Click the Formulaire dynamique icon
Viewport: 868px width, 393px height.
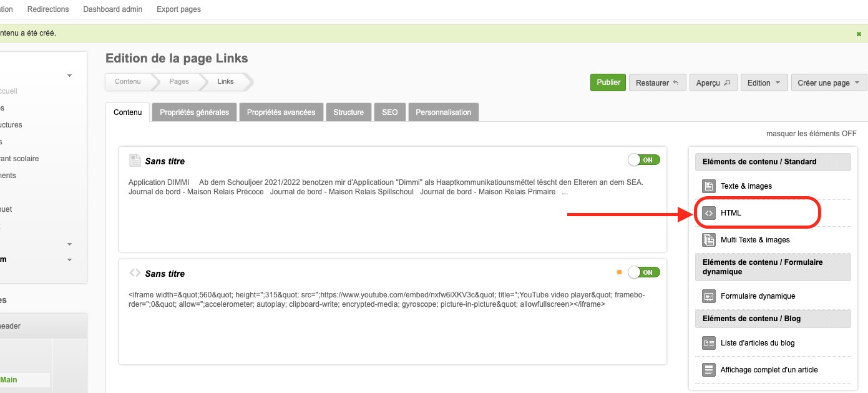pos(708,296)
